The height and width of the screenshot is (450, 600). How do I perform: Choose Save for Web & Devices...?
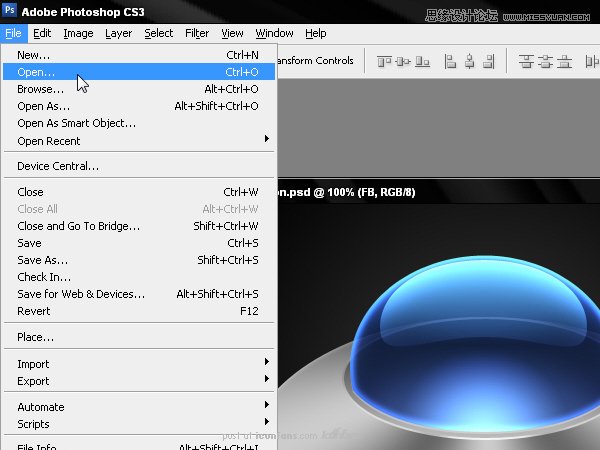(139, 294)
